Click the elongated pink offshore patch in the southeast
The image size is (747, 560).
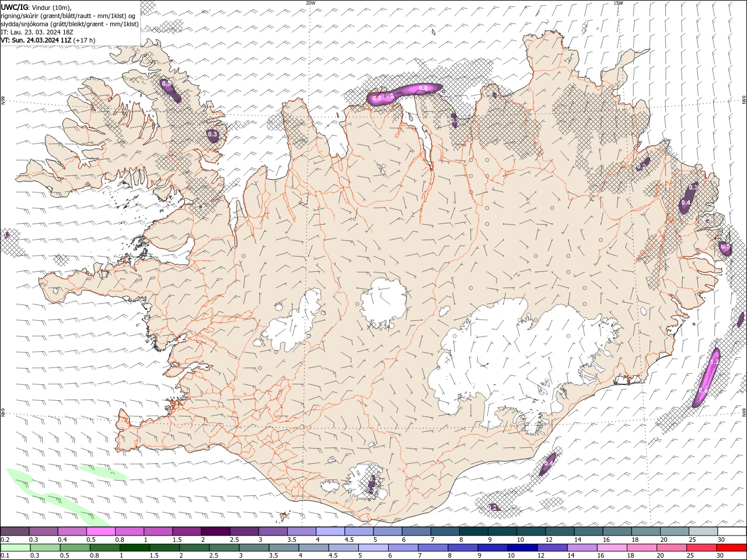[706, 377]
